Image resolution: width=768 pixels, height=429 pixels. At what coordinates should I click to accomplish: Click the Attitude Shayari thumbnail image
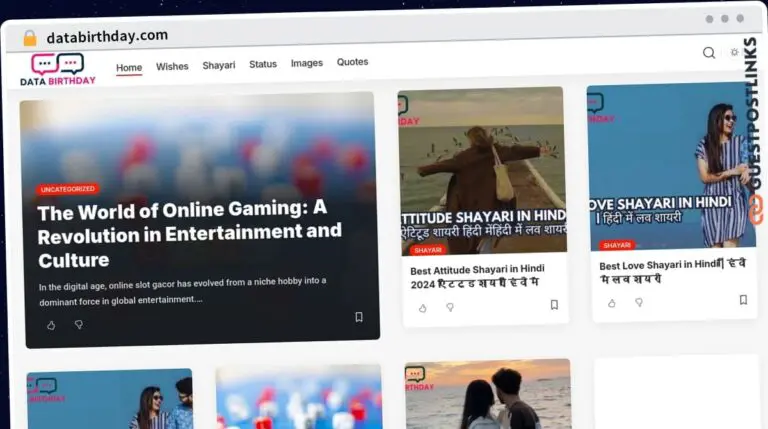tap(481, 170)
